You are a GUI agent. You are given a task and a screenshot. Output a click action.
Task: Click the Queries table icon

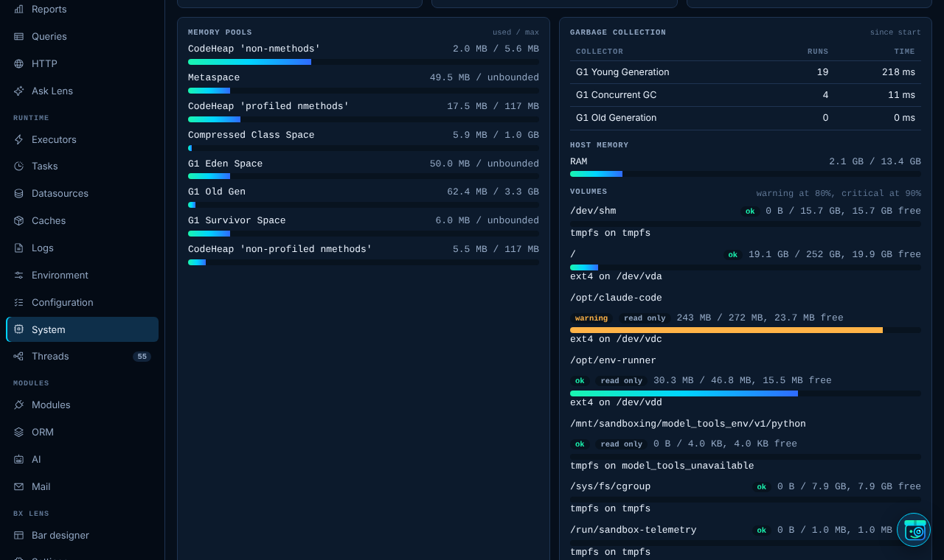pyautogui.click(x=18, y=36)
